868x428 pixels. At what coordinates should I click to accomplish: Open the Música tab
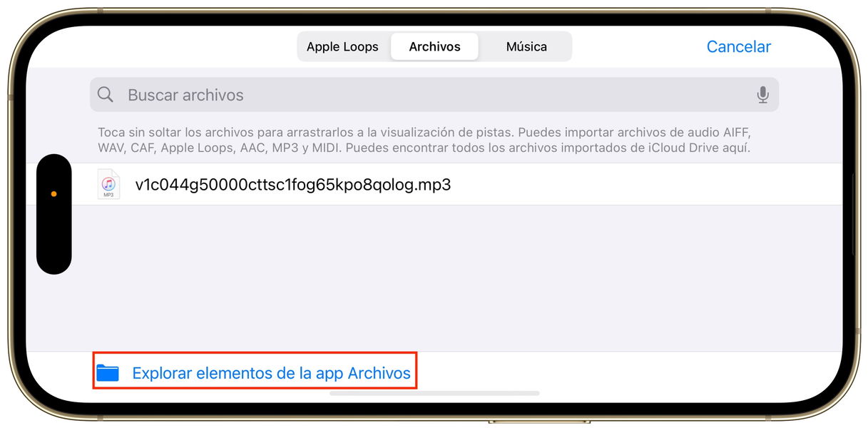(x=526, y=47)
